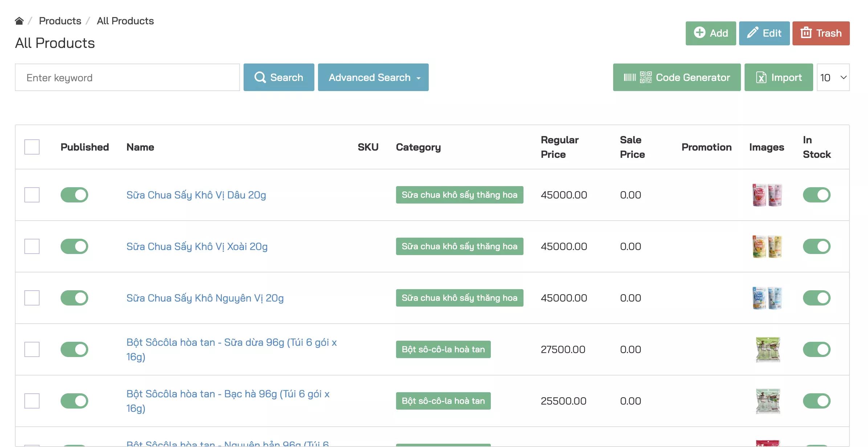This screenshot has width=868, height=447.
Task: Click Import with the spreadsheet icon
Action: (778, 77)
